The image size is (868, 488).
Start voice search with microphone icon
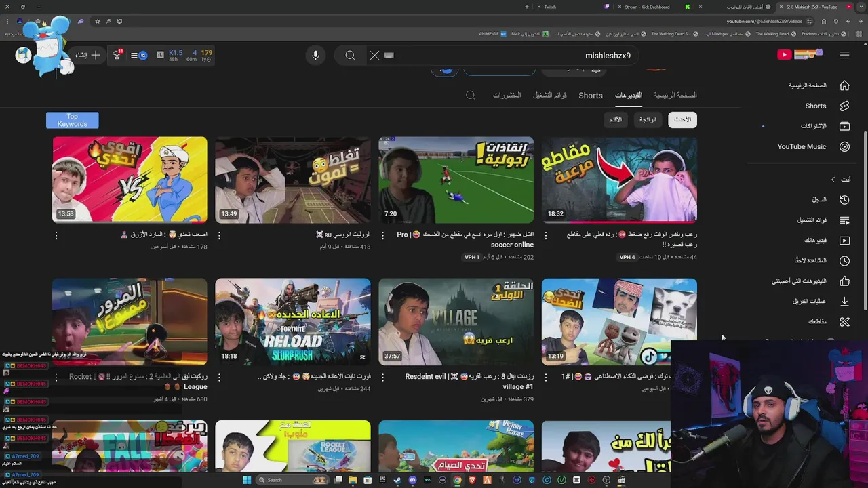point(315,55)
